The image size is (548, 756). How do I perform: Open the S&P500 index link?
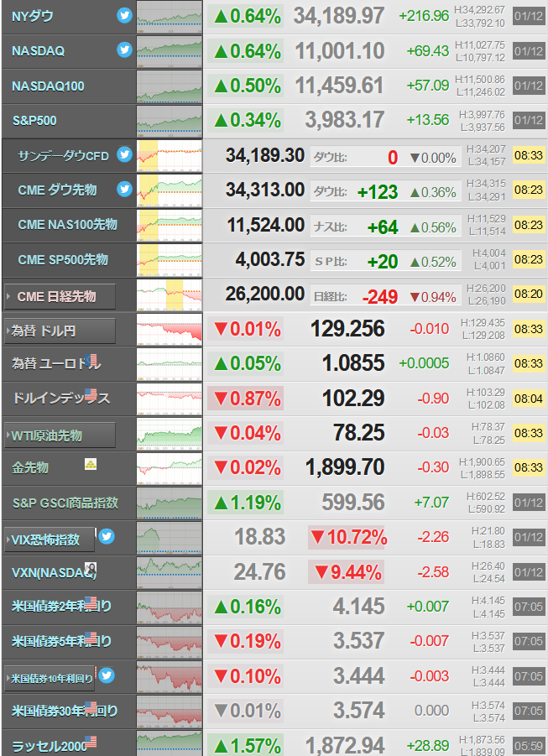point(34,121)
